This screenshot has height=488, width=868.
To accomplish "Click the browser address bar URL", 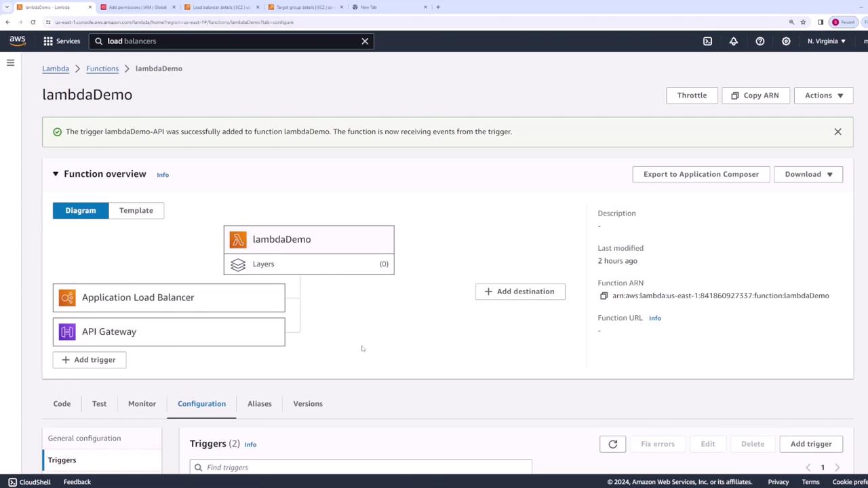I will (174, 22).
